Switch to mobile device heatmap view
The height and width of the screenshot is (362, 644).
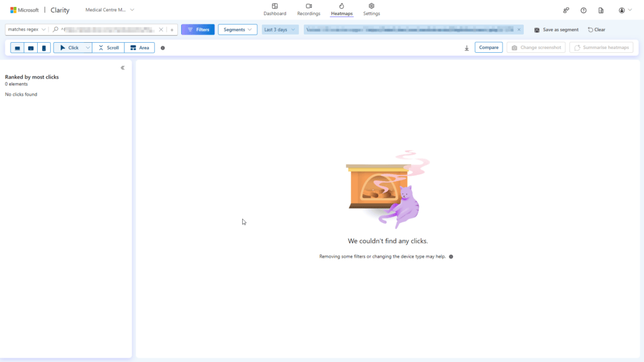pyautogui.click(x=43, y=47)
